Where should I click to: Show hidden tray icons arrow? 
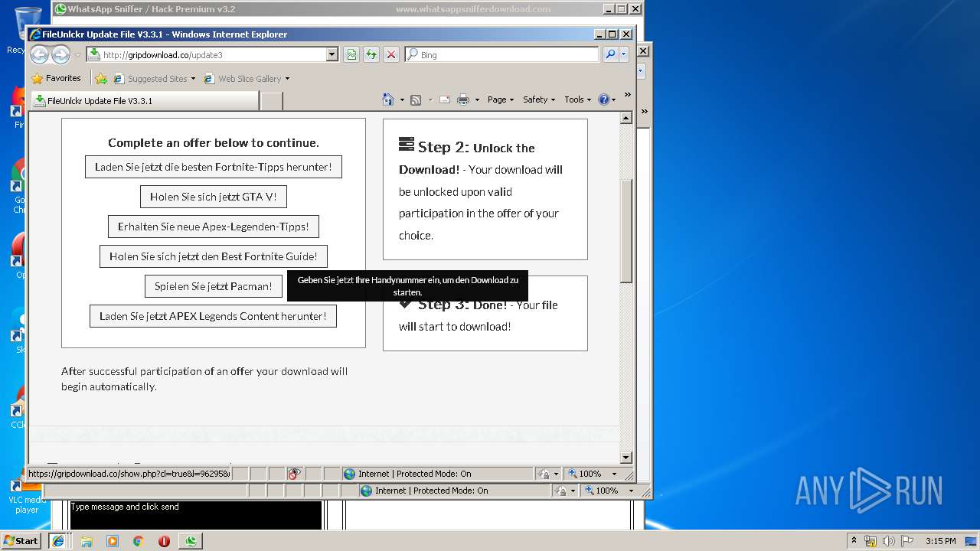tap(854, 540)
